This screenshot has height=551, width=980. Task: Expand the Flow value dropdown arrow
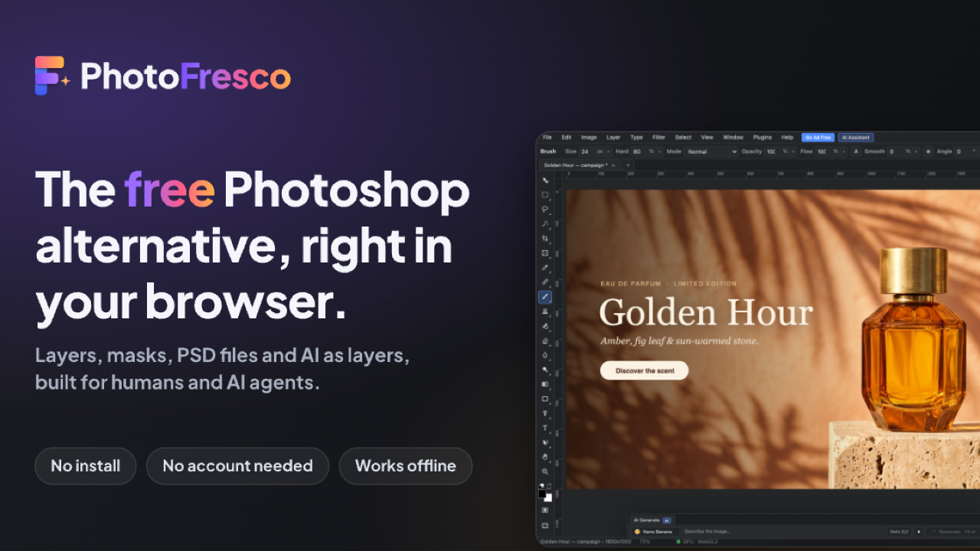point(844,152)
